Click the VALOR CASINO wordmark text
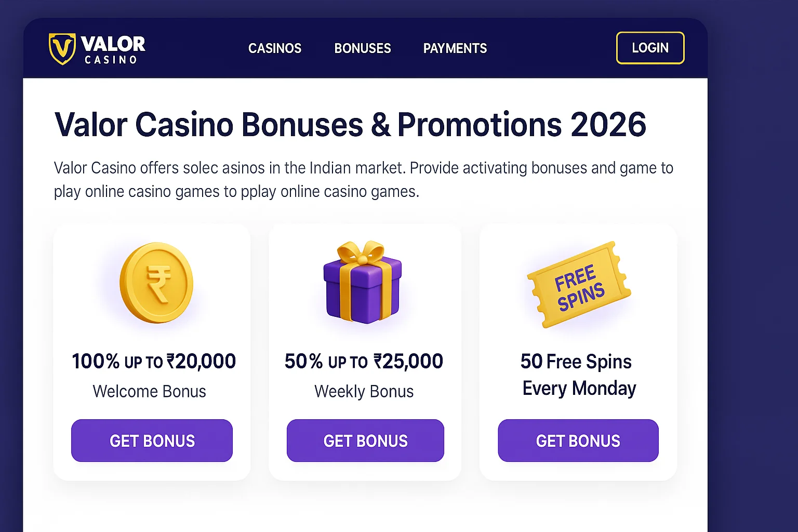 pos(113,50)
